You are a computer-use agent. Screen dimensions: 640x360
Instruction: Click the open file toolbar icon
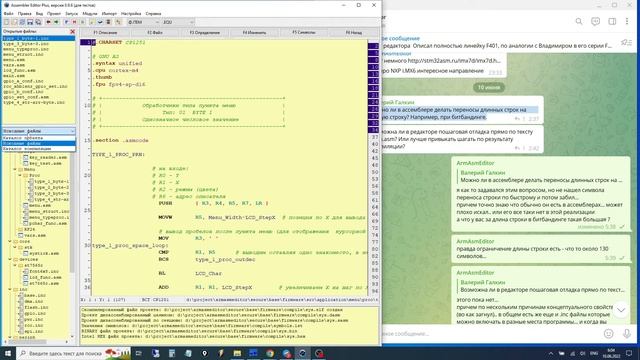click(14, 22)
